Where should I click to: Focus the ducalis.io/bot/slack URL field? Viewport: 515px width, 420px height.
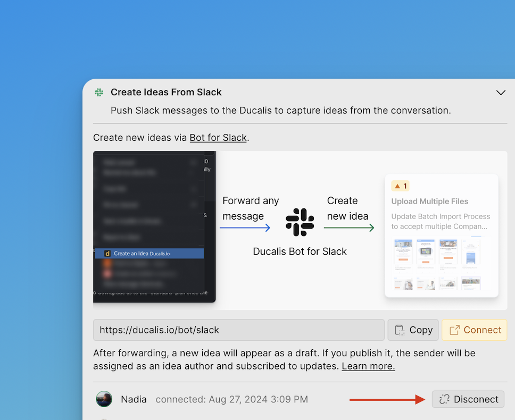[x=238, y=330]
